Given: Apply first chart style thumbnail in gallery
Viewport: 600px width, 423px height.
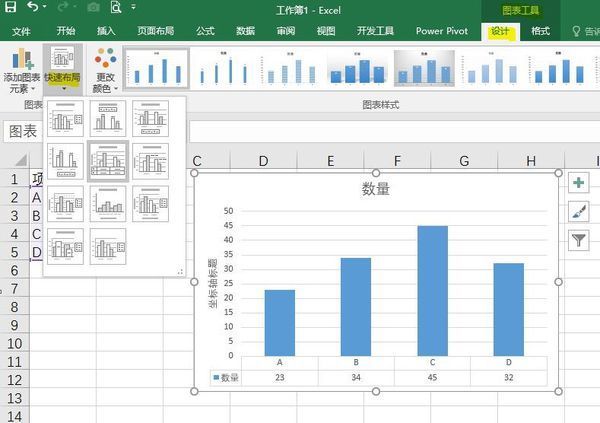Looking at the screenshot, I should (156, 68).
